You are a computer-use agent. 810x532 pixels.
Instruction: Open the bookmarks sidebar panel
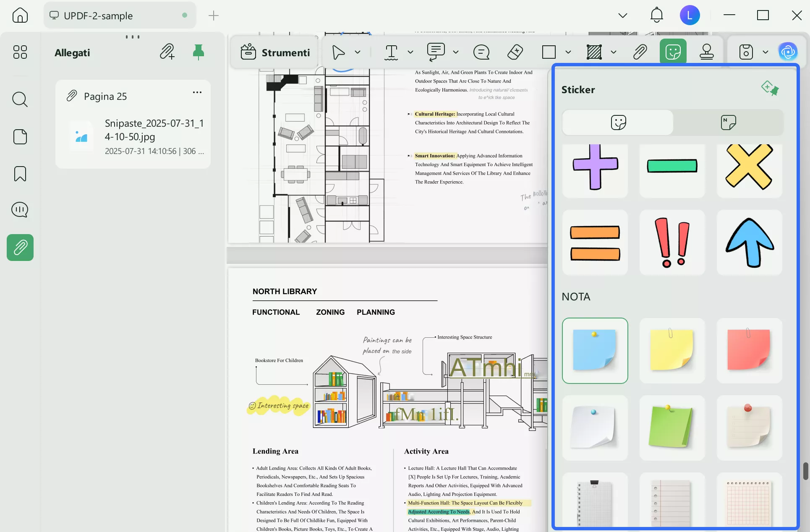[20, 174]
